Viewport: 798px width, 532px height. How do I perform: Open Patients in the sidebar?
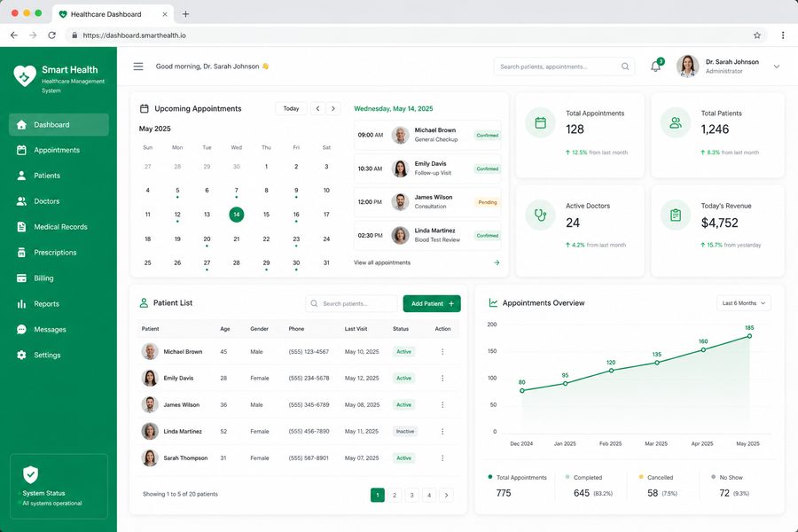point(59,176)
